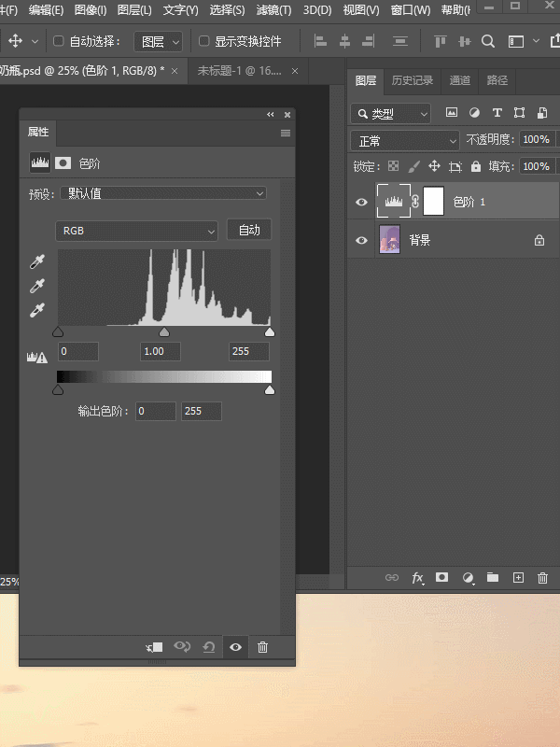This screenshot has height=747, width=560.
Task: Delete adjustment layer via Properties trash icon
Action: (x=262, y=647)
